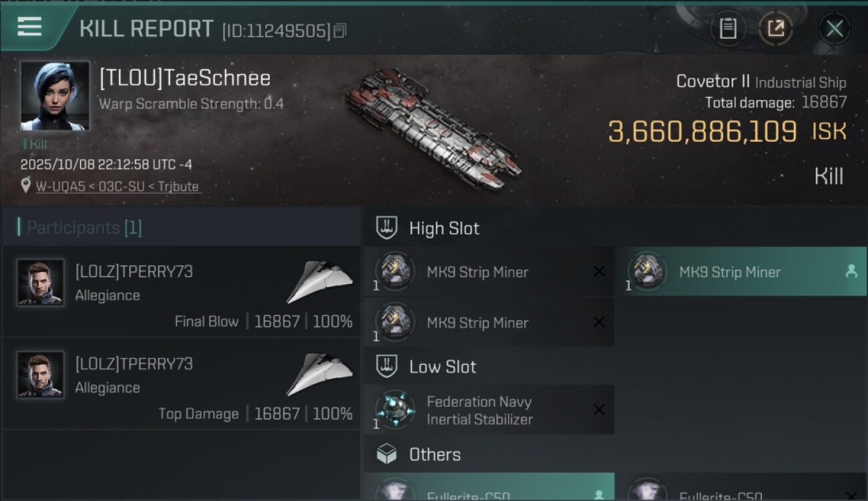
Task: Click the Others section header
Action: (435, 454)
